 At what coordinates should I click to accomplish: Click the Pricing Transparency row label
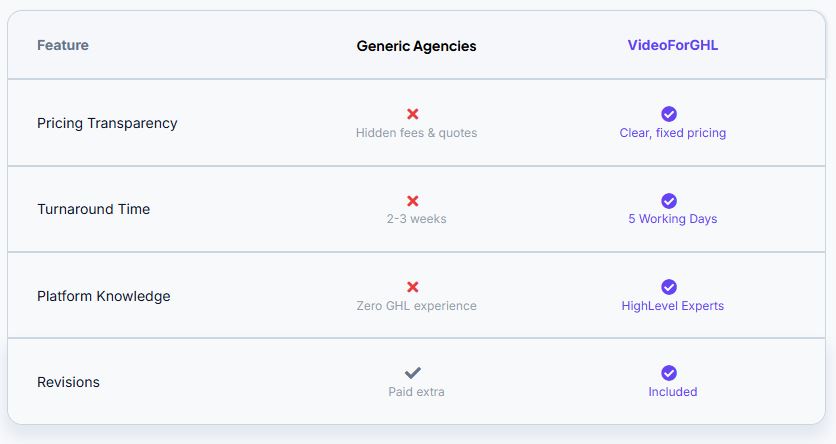(x=107, y=123)
